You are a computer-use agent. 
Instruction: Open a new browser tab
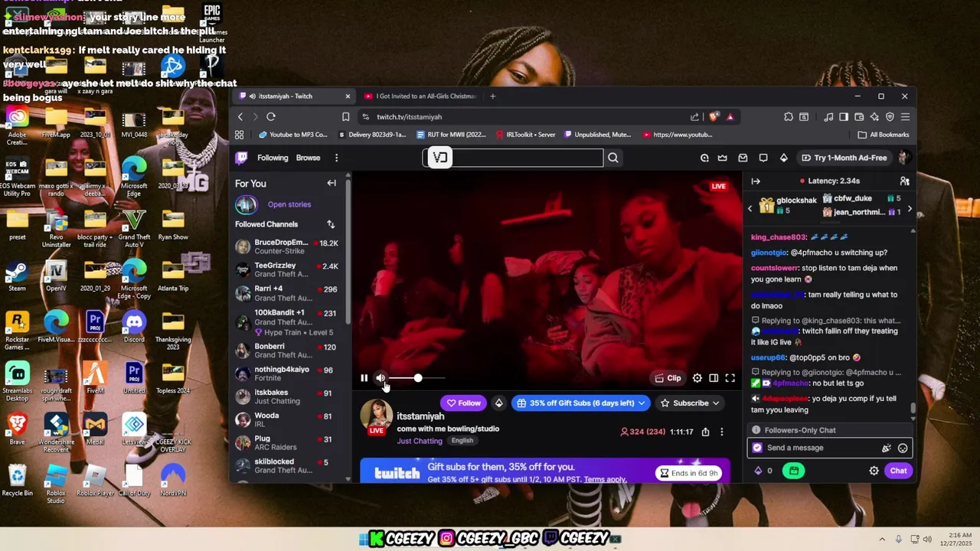tap(492, 96)
